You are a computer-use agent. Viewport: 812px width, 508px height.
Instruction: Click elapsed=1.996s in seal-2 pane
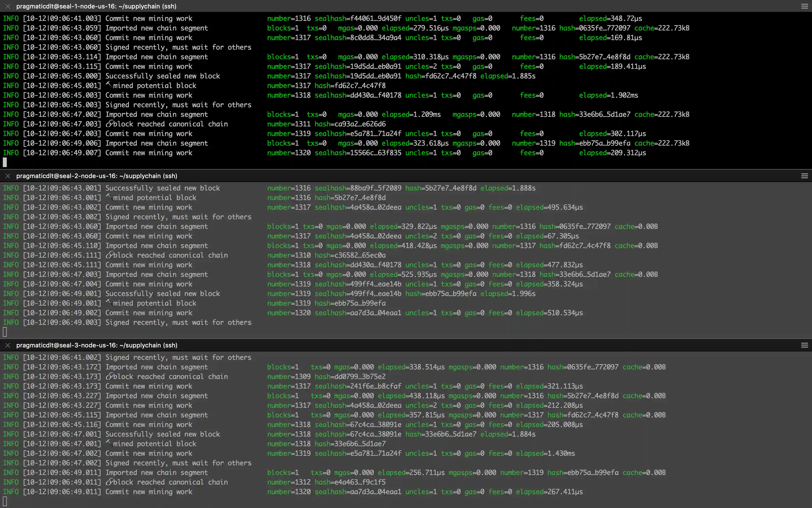click(x=508, y=294)
